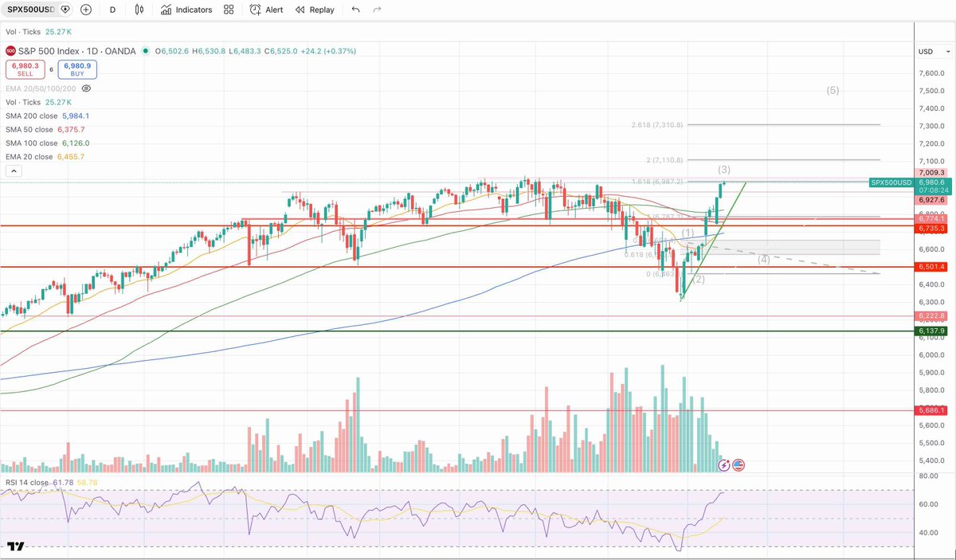Open the D interval selector
Viewport: 956px width, 560px height.
[x=112, y=10]
